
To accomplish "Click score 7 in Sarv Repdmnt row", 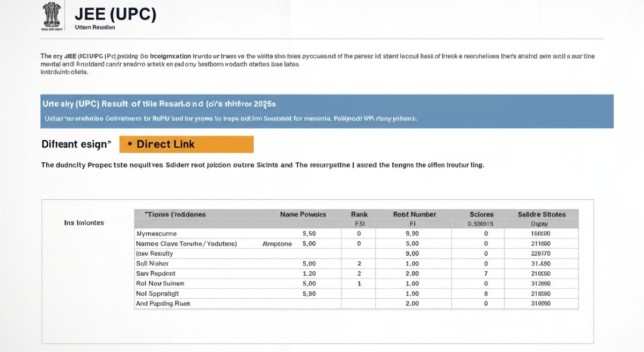I will pyautogui.click(x=486, y=274).
